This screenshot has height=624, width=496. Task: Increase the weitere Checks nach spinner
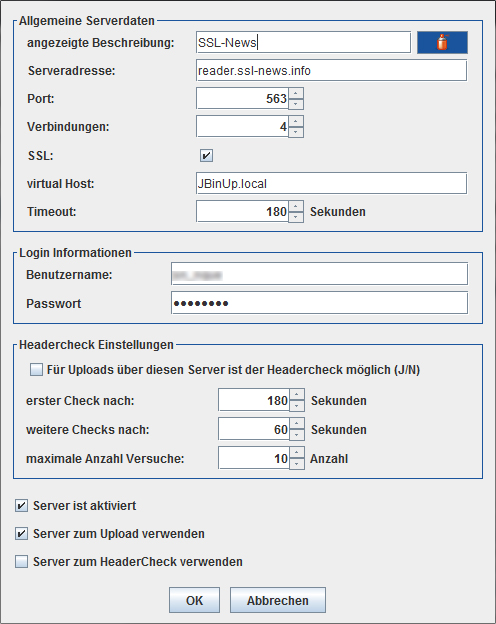click(x=297, y=424)
